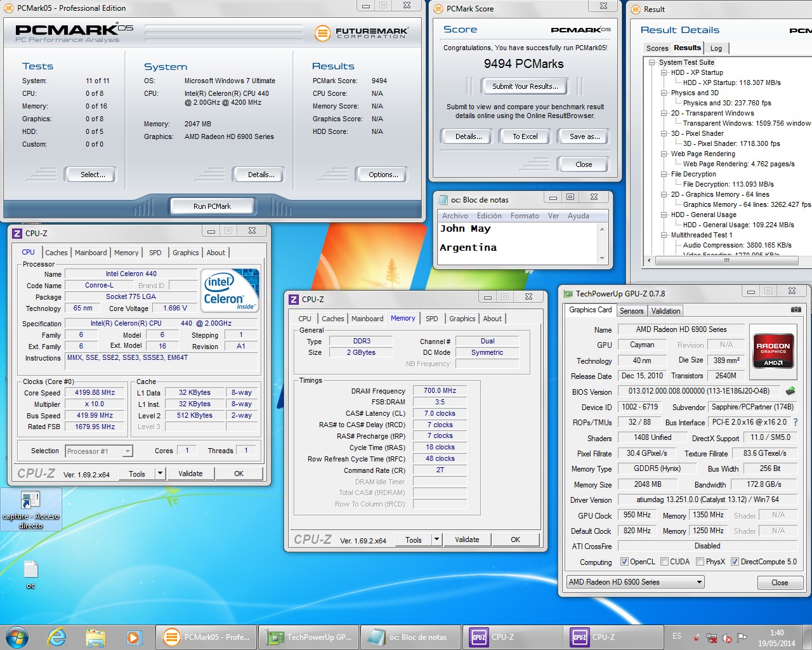Click Details... button under System panel
This screenshot has width=812, height=650.
pos(261,175)
